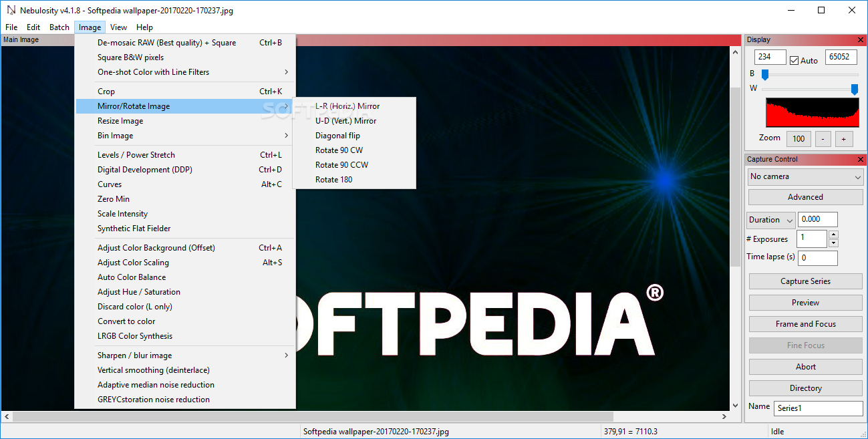Select Auto Color Balance
Screen dimensions: 868x439
pyautogui.click(x=185, y=277)
